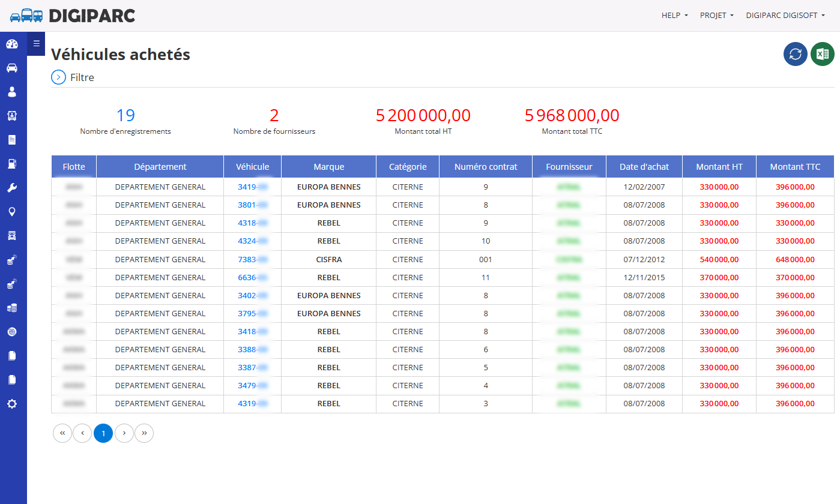Image resolution: width=840 pixels, height=504 pixels.
Task: Open the car vehicles icon in sidebar
Action: coord(12,68)
